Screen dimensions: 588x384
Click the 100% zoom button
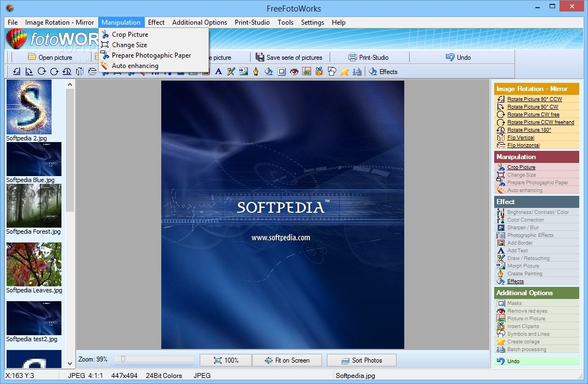click(x=226, y=360)
